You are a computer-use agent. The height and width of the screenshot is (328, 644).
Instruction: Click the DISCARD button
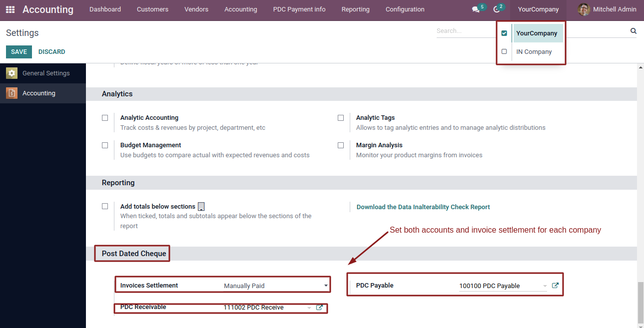[52, 52]
